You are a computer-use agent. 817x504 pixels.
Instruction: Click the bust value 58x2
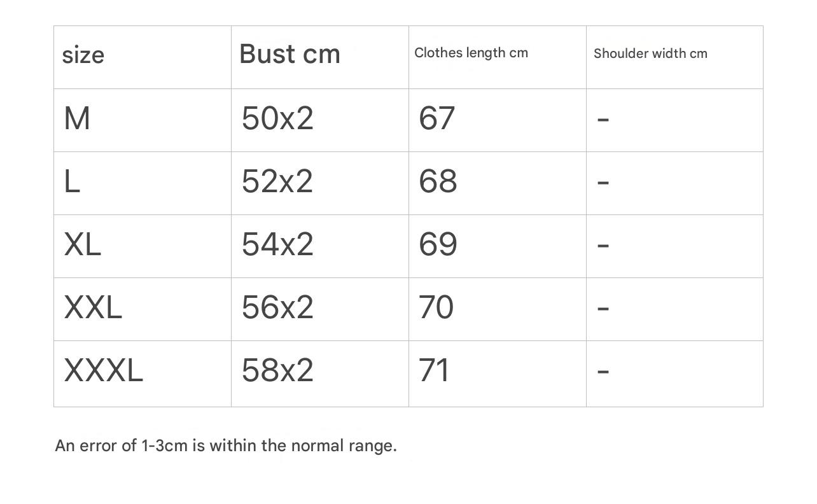click(x=277, y=371)
